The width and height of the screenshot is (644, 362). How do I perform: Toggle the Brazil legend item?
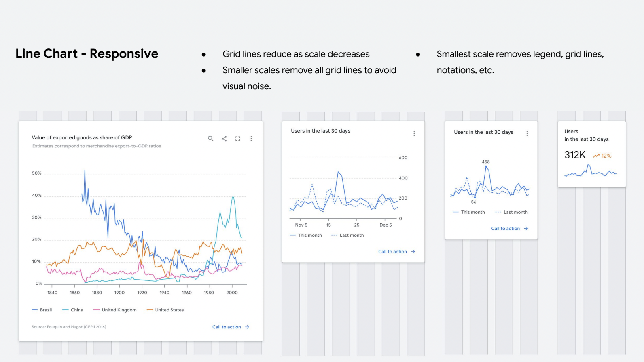point(42,310)
